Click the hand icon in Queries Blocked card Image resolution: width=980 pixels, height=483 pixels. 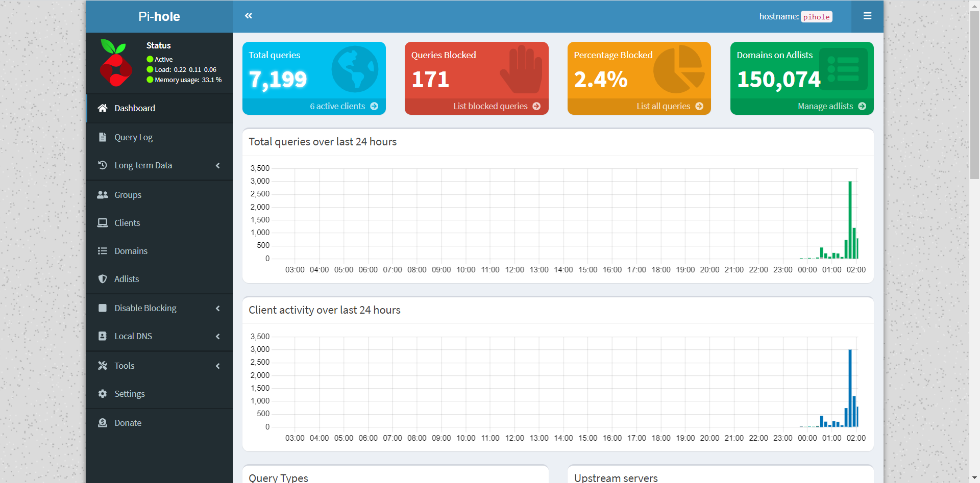point(521,69)
